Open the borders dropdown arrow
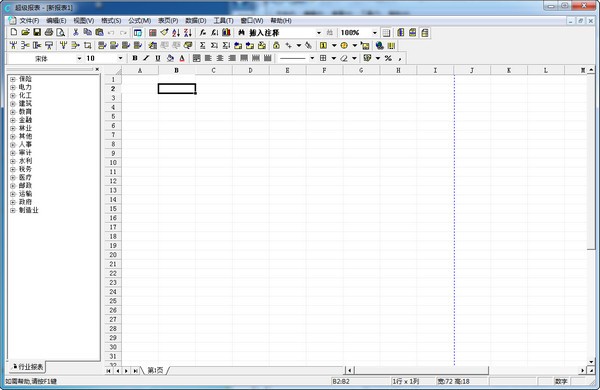This screenshot has height=390, width=600. tap(334, 58)
